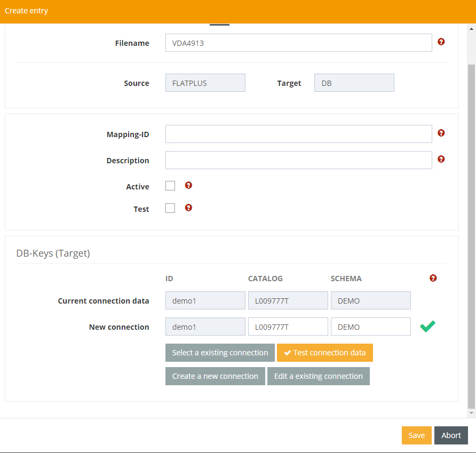The image size is (476, 453).
Task: Open the help icon next to Description
Action: (x=441, y=159)
